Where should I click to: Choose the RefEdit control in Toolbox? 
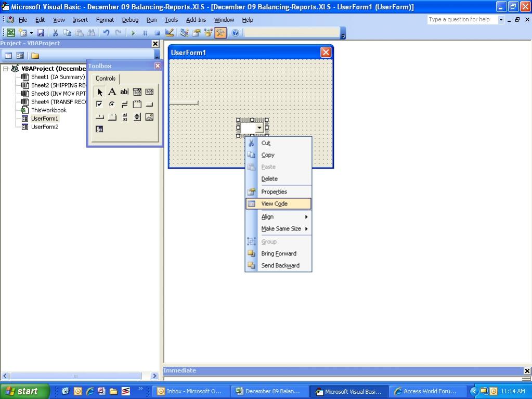pyautogui.click(x=99, y=129)
